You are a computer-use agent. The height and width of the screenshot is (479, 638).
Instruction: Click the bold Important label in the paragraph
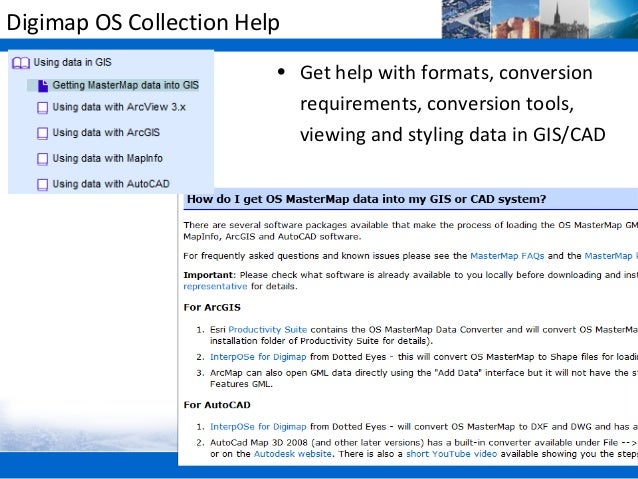tap(209, 275)
